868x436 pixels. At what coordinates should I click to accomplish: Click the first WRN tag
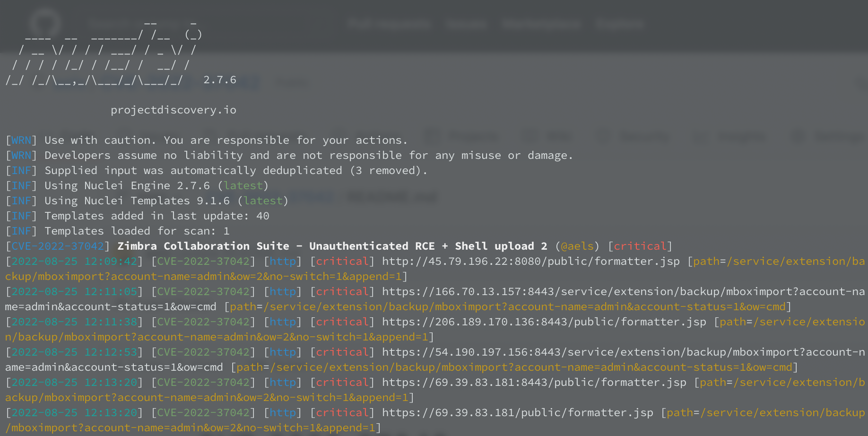21,140
